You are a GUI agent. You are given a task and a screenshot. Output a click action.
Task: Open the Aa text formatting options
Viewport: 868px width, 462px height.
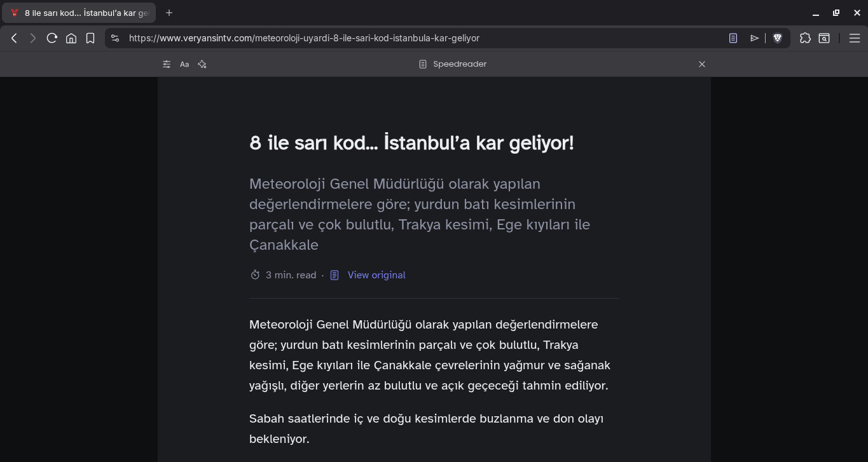click(184, 64)
